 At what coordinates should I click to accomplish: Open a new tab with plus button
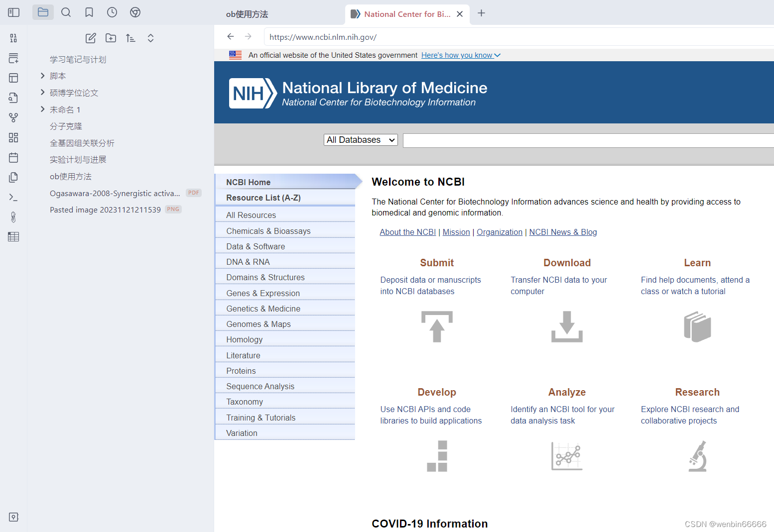pyautogui.click(x=481, y=13)
